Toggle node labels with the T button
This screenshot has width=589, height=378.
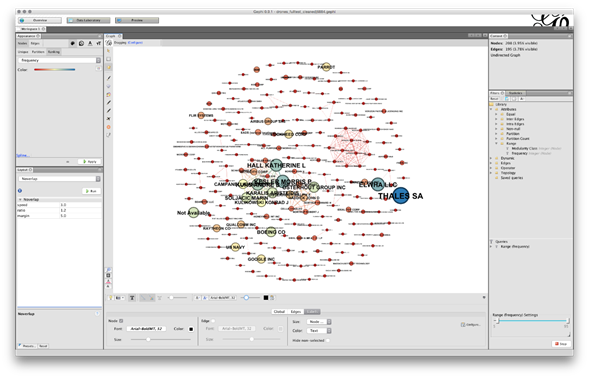[x=132, y=298]
